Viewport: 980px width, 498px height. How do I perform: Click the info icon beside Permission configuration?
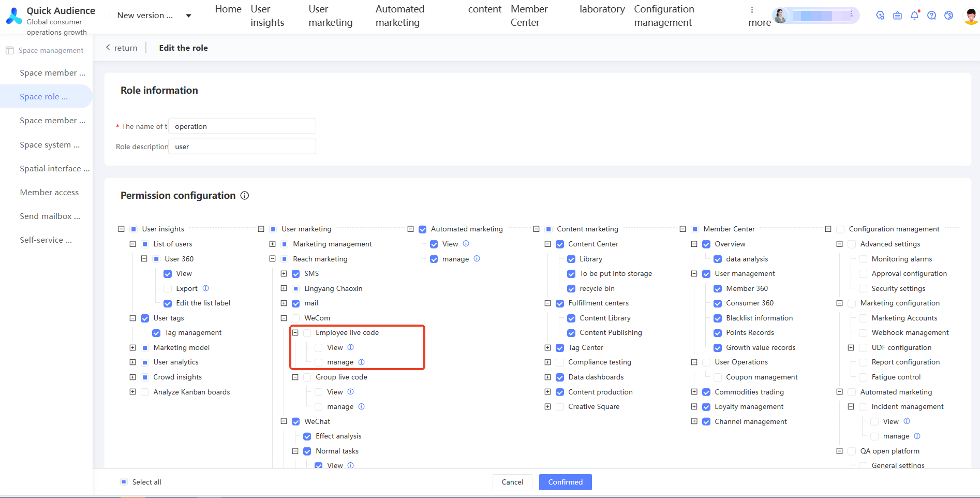(x=245, y=196)
